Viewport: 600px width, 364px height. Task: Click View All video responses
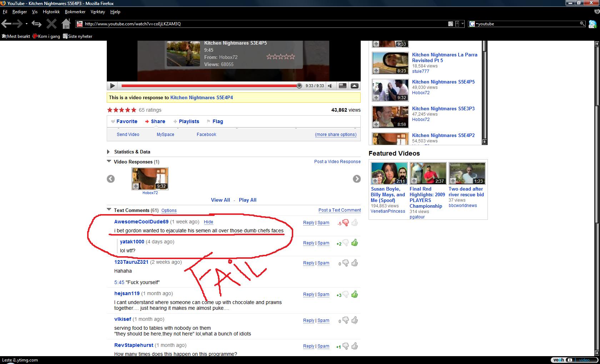pos(220,200)
